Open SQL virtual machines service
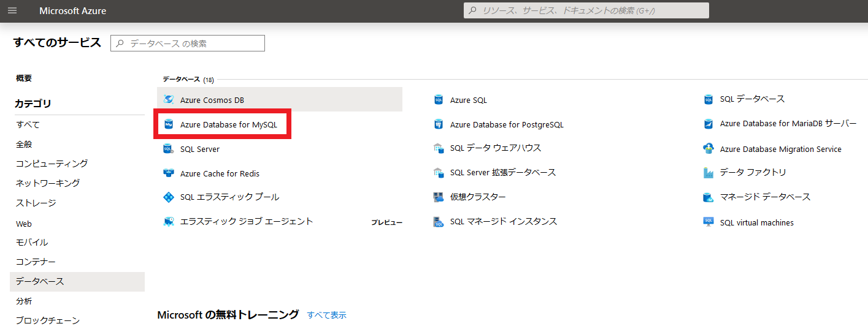This screenshot has width=868, height=329. [x=757, y=222]
